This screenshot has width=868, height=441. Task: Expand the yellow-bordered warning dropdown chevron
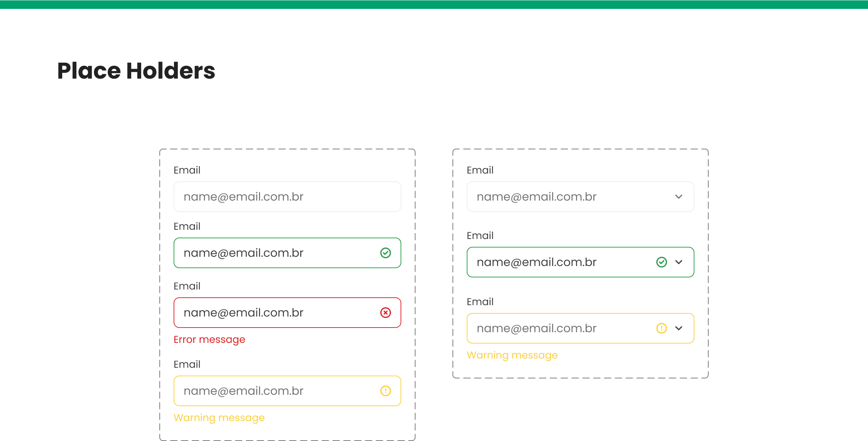(x=678, y=328)
